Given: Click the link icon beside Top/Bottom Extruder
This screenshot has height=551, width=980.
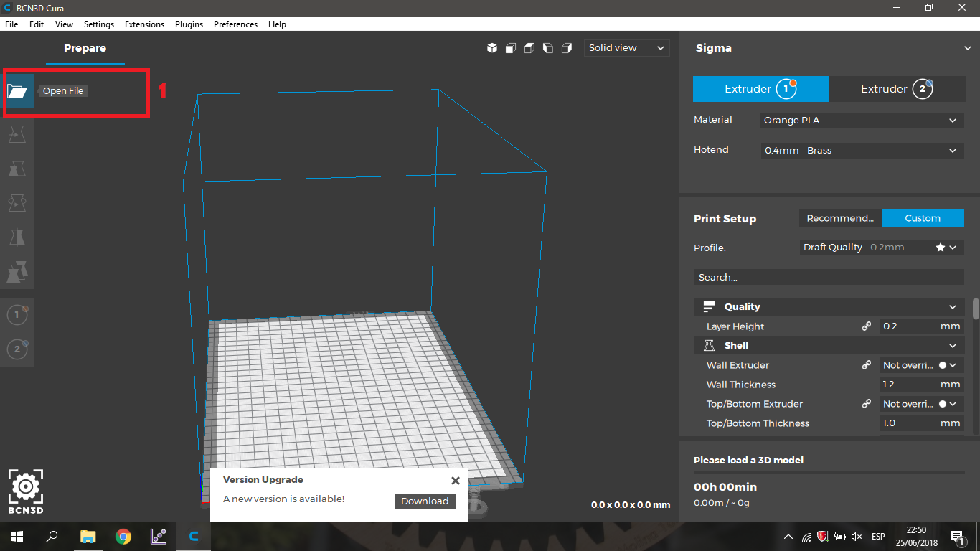Looking at the screenshot, I should tap(866, 404).
